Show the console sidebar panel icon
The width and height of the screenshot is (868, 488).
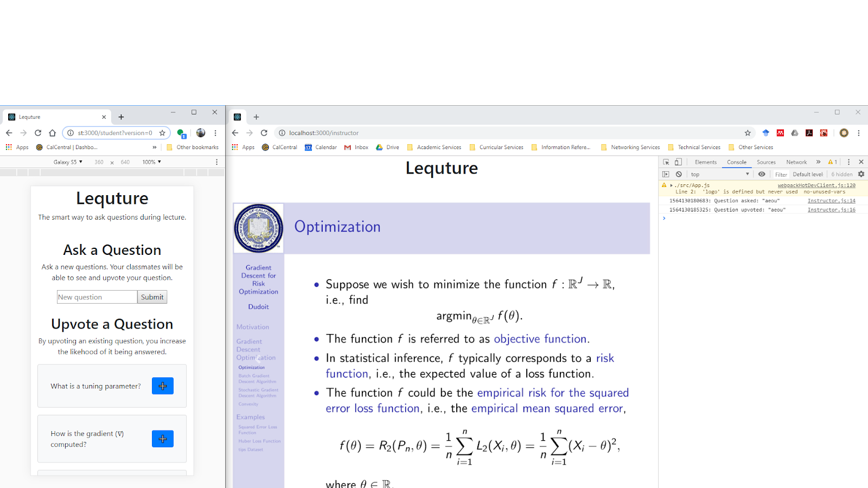(x=666, y=174)
